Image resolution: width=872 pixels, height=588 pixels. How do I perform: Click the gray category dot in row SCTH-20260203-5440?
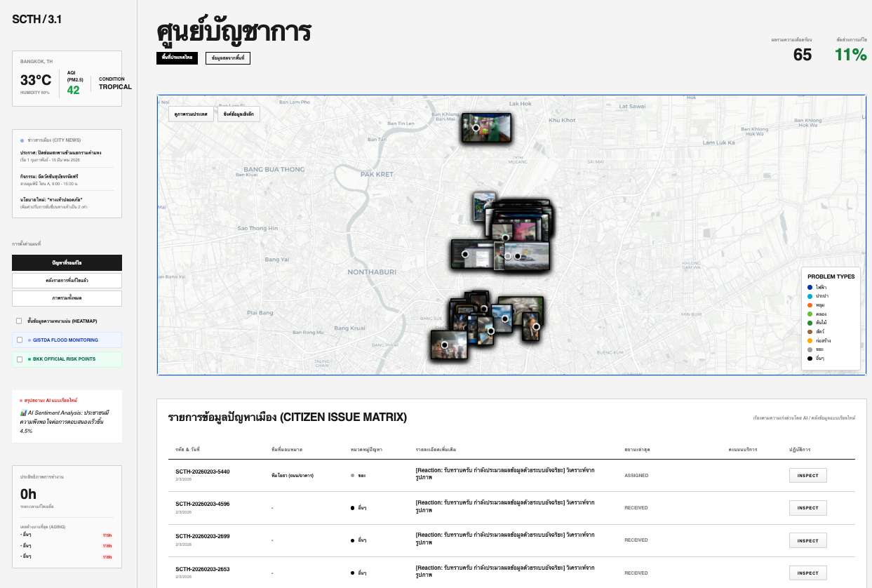point(352,475)
